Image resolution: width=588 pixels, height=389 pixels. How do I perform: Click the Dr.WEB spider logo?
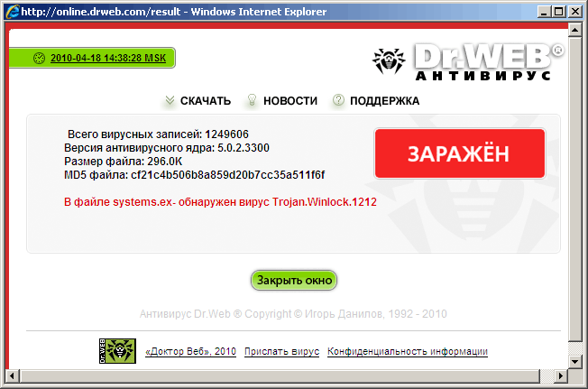(389, 60)
